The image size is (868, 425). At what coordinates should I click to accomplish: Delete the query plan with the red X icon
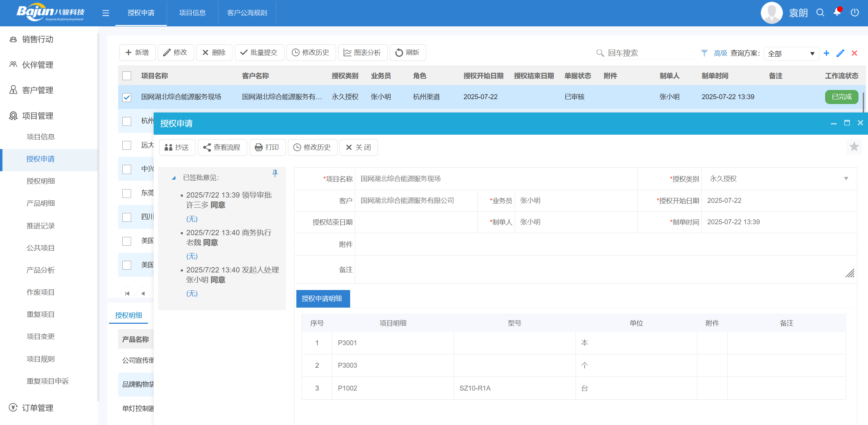point(854,53)
